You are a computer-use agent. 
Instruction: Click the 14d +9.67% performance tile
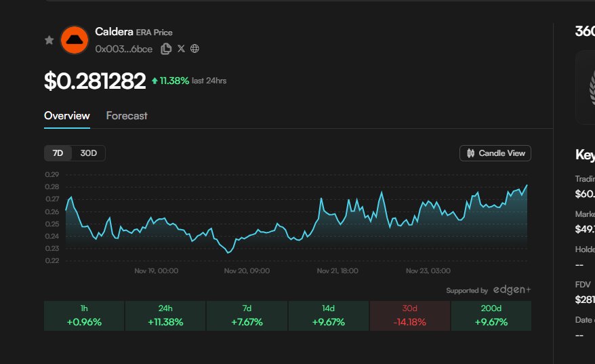(x=328, y=316)
